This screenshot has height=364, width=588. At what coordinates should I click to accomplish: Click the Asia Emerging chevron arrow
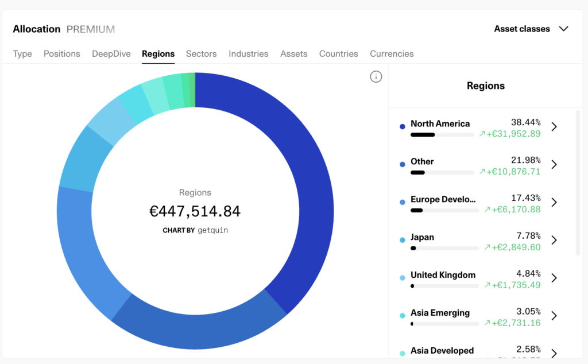(x=554, y=316)
